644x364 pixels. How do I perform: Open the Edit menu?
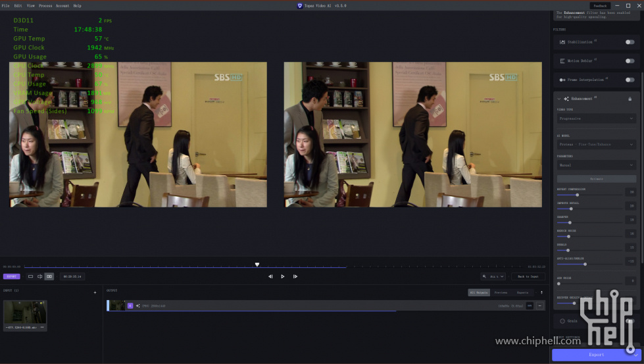point(18,6)
